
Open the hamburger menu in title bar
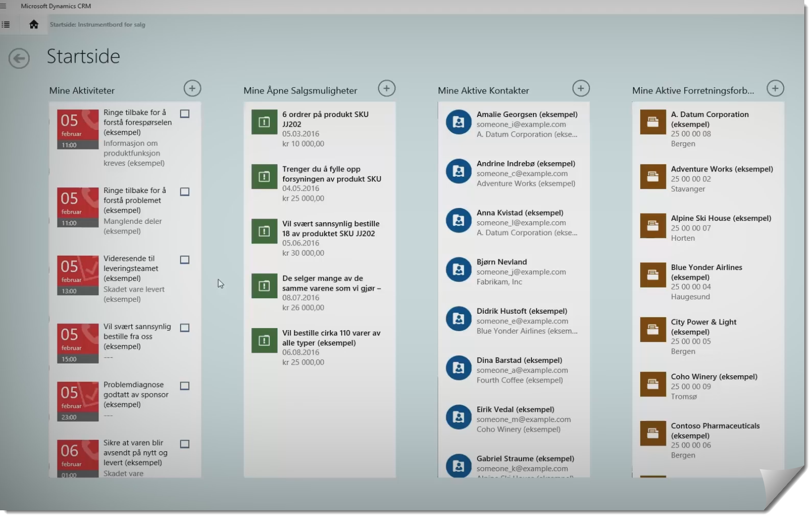click(x=4, y=6)
